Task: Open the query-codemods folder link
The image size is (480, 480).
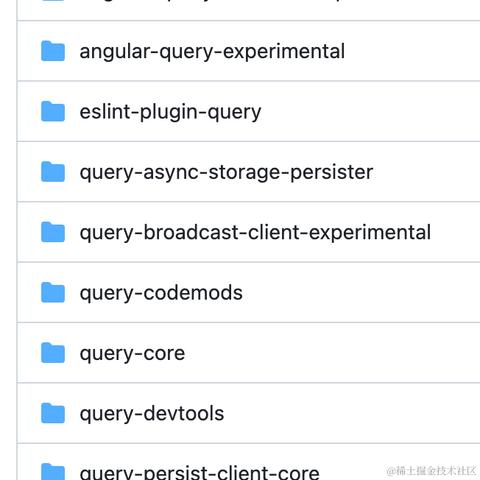Action: [x=161, y=293]
